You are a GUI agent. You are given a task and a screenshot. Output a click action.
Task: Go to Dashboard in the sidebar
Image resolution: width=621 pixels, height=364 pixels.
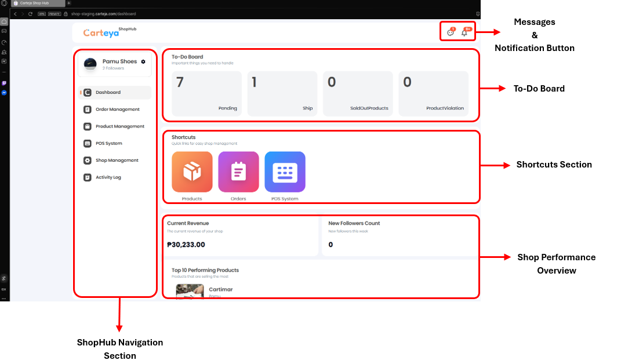(108, 93)
